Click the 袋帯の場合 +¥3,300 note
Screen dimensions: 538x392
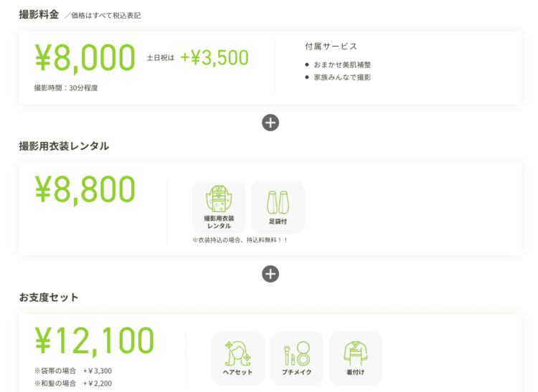point(73,371)
